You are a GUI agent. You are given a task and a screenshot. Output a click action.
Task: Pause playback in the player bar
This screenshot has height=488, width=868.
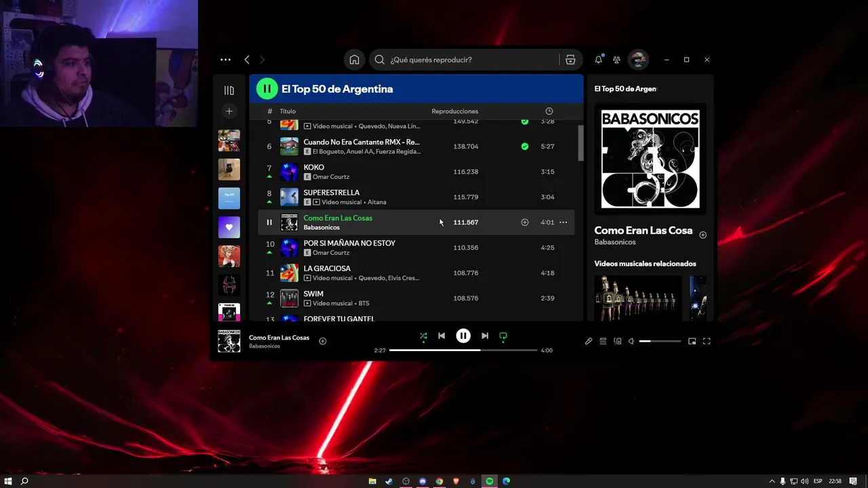pos(463,335)
